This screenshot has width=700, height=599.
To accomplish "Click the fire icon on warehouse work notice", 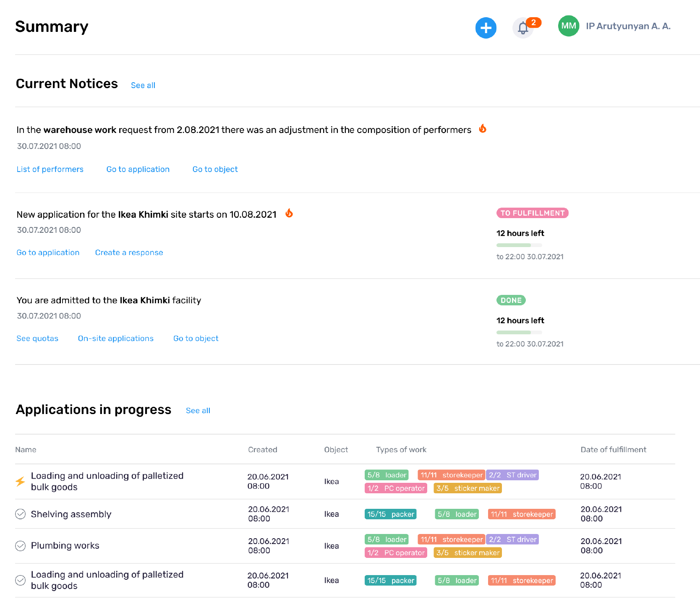I will point(483,129).
